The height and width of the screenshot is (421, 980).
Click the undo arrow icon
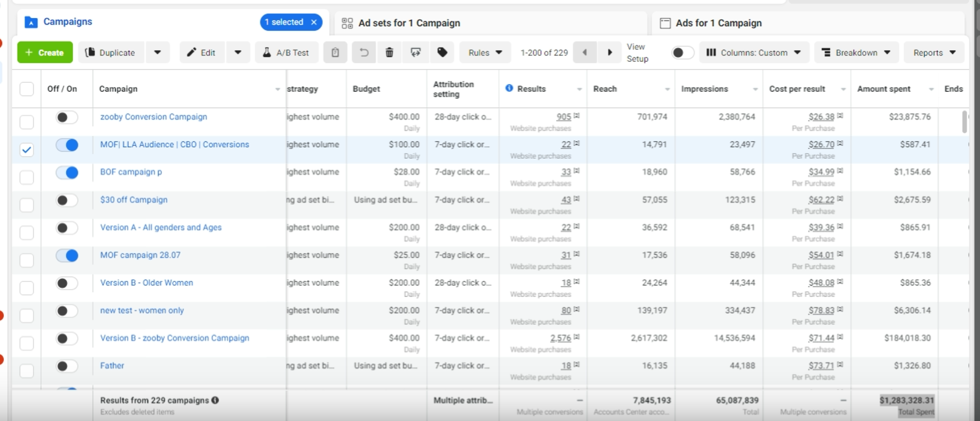tap(364, 52)
